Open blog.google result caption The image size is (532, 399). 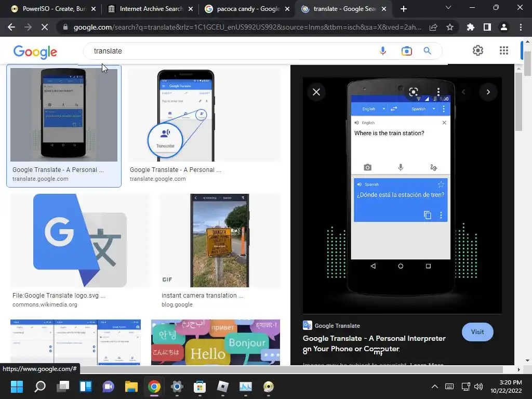pyautogui.click(x=177, y=304)
